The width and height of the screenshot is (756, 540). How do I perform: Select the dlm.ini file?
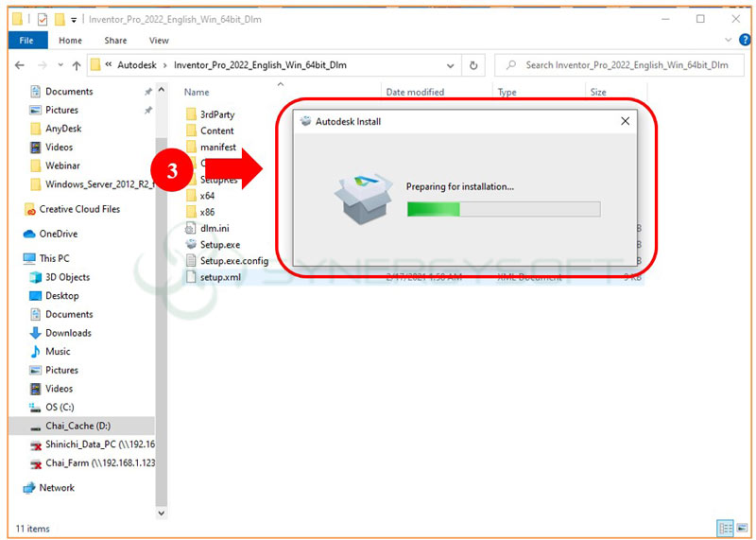click(215, 228)
